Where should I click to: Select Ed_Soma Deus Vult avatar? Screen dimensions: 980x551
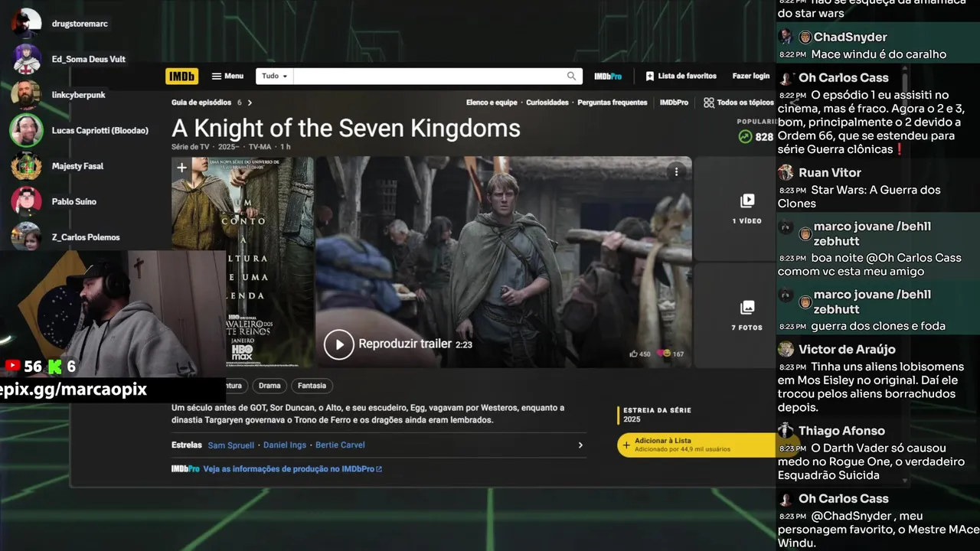pyautogui.click(x=26, y=59)
